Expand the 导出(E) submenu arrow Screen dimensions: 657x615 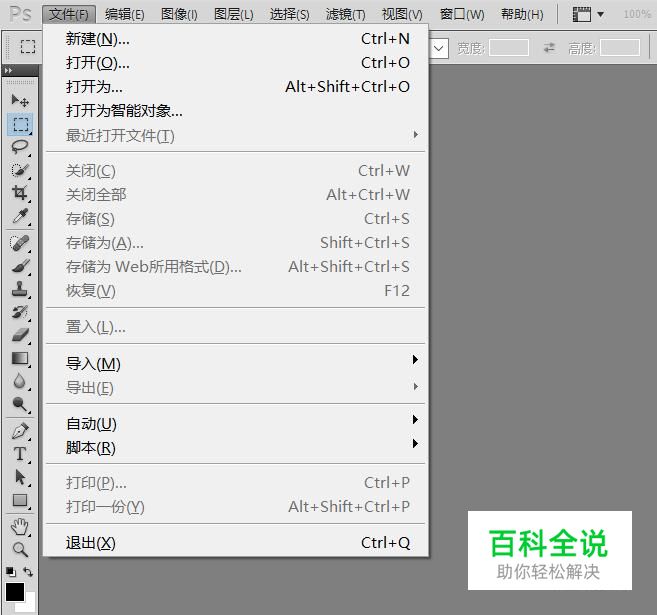(x=416, y=386)
